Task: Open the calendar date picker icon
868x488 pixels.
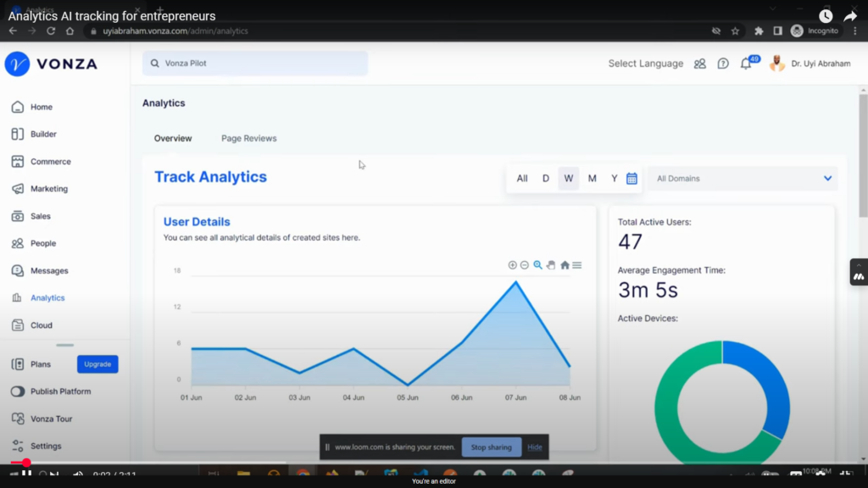Action: pos(632,179)
